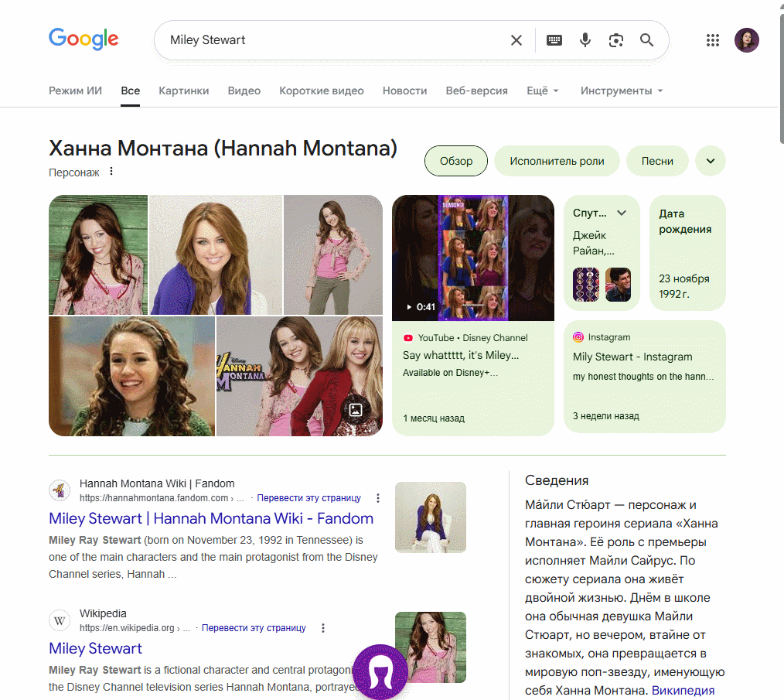This screenshot has height=700, width=784.
Task: Click the purple floating head icon
Action: click(380, 671)
